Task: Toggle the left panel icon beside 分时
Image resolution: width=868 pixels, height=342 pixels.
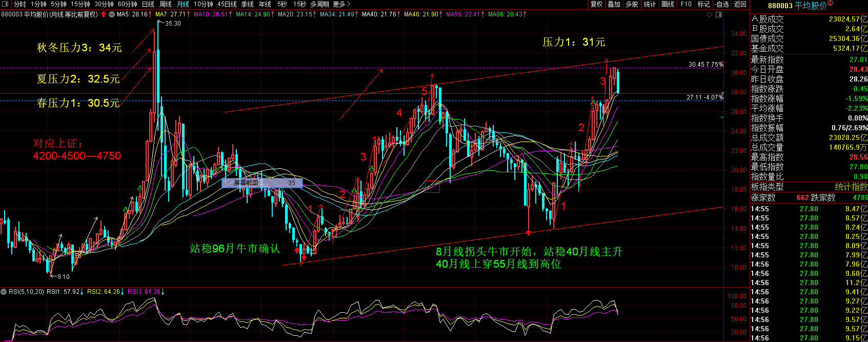Action: coord(5,4)
